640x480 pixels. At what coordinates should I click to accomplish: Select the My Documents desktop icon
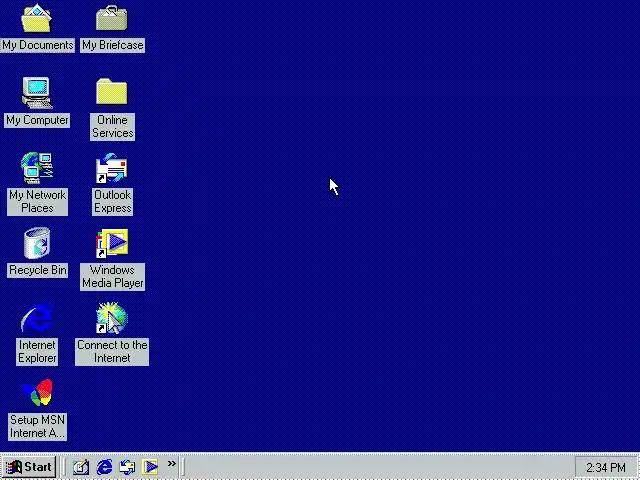(37, 19)
